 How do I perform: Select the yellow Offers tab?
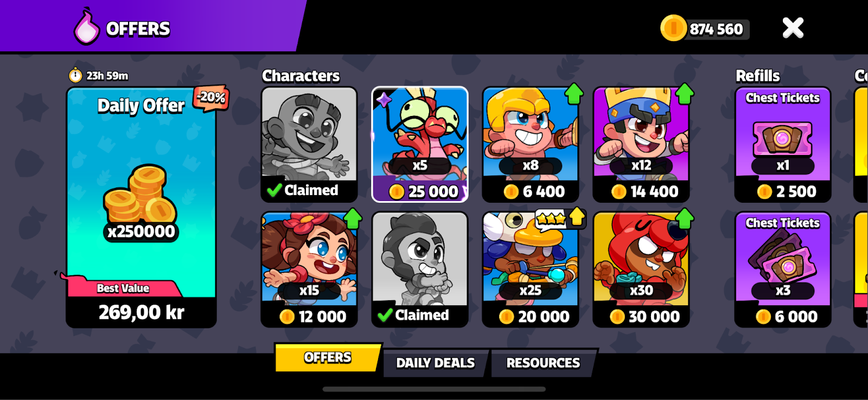click(x=328, y=358)
